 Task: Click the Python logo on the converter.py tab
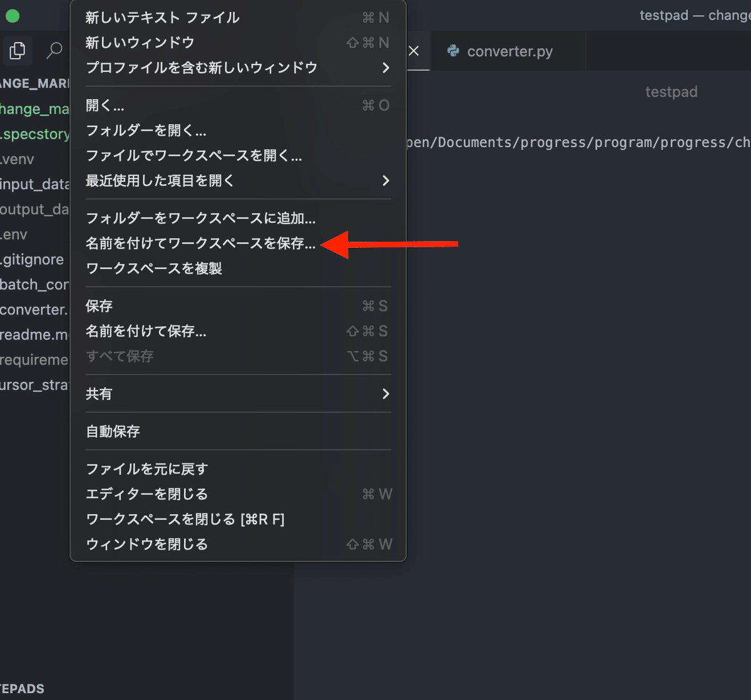click(x=452, y=51)
